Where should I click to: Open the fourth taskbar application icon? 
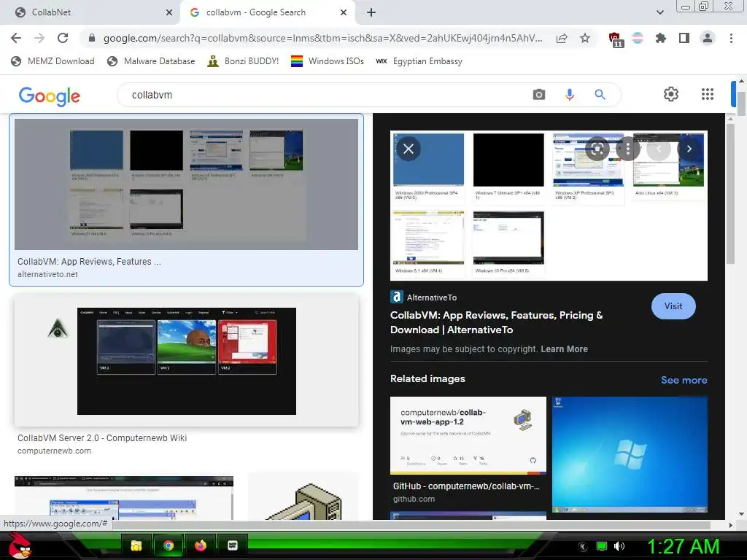pyautogui.click(x=233, y=545)
